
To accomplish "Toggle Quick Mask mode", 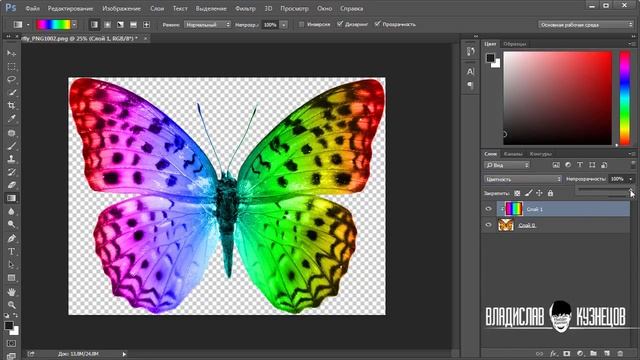I will point(11,344).
